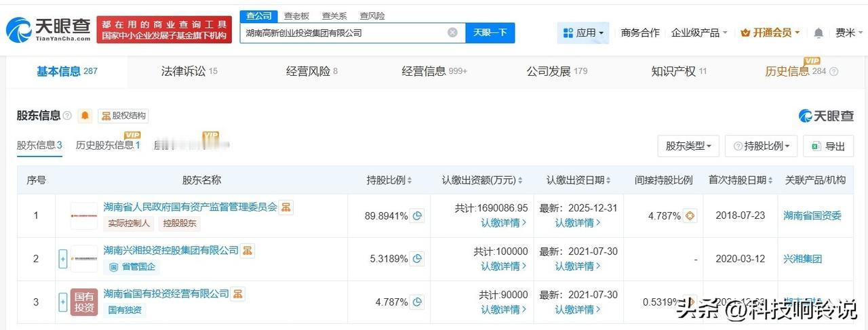The image size is (868, 330).
Task: Open shareholder 湖南省人民政府国有资产监督管理委员会
Action: tap(191, 207)
